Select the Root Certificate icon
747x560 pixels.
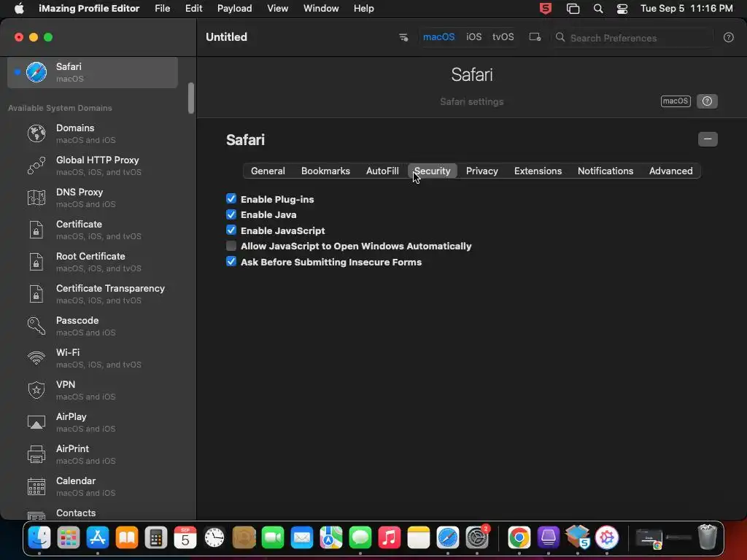(36, 262)
